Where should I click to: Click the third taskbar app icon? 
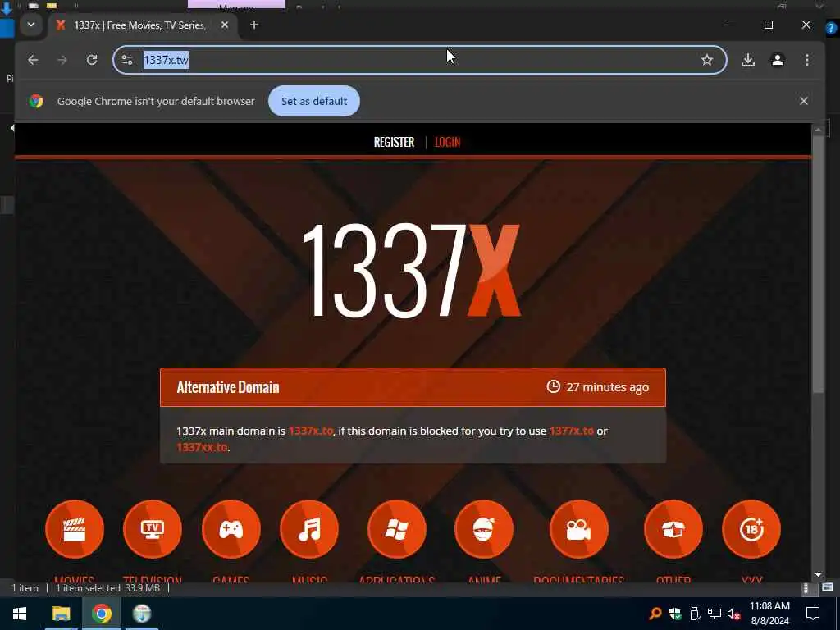(x=142, y=614)
